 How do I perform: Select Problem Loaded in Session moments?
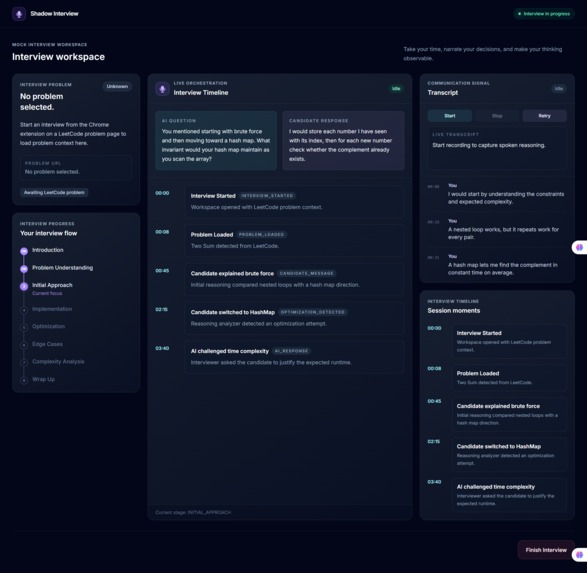click(509, 378)
